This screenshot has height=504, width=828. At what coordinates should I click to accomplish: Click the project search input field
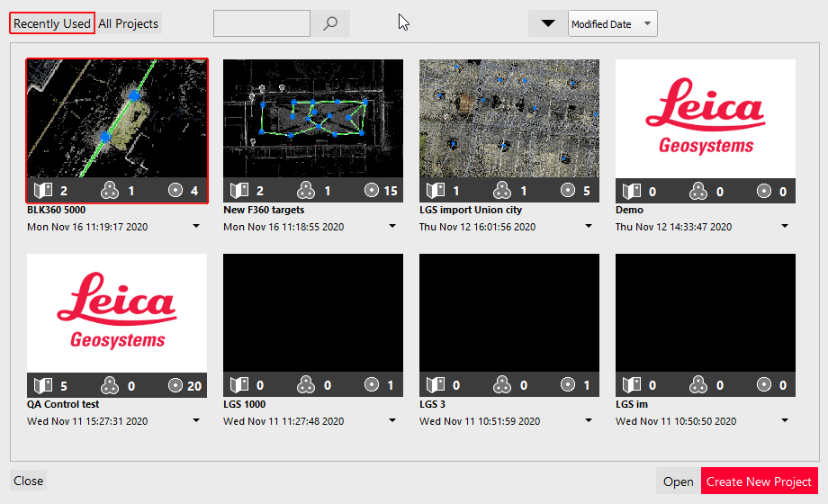coord(262,24)
